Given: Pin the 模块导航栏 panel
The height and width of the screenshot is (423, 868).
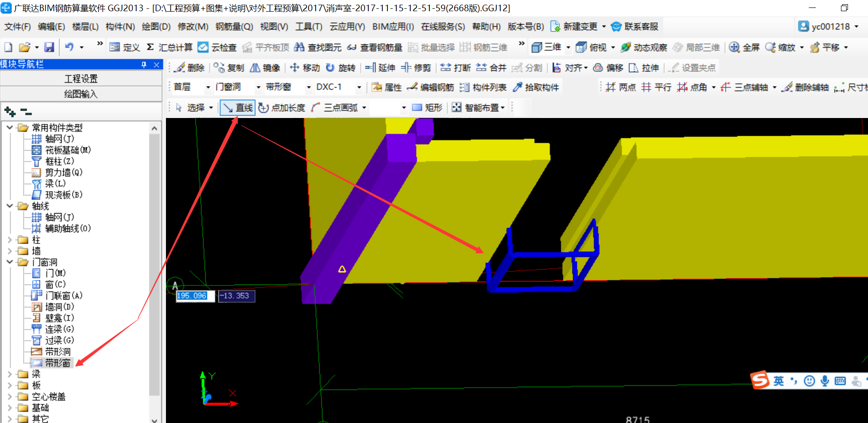Looking at the screenshot, I should tap(144, 65).
